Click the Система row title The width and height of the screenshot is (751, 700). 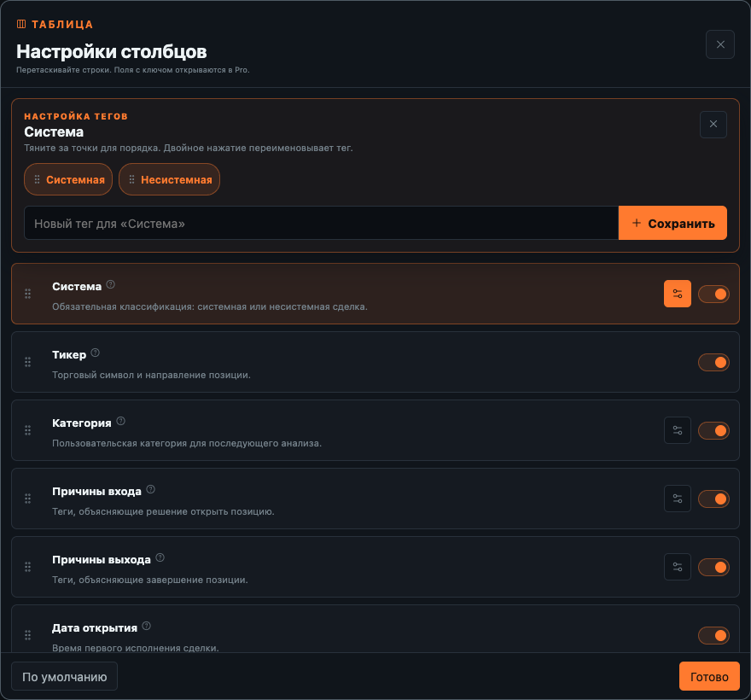[x=77, y=287]
